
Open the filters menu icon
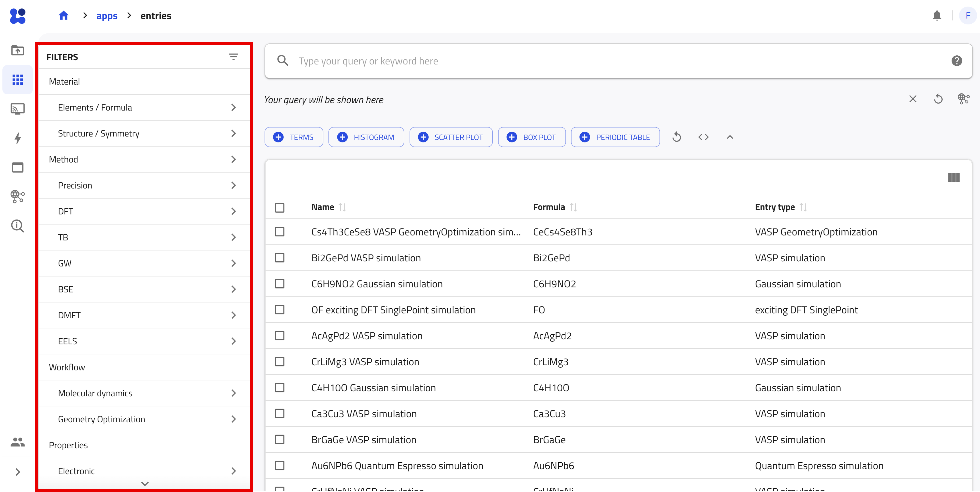233,57
